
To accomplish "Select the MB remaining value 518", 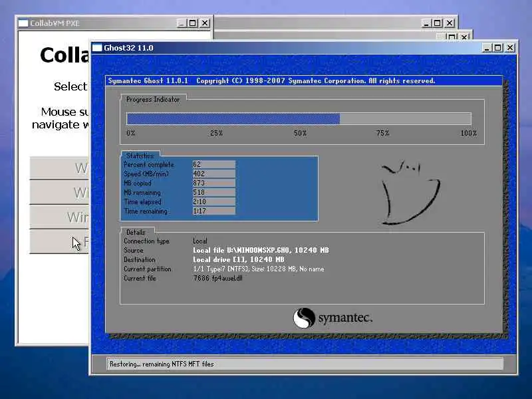I will 213,192.
